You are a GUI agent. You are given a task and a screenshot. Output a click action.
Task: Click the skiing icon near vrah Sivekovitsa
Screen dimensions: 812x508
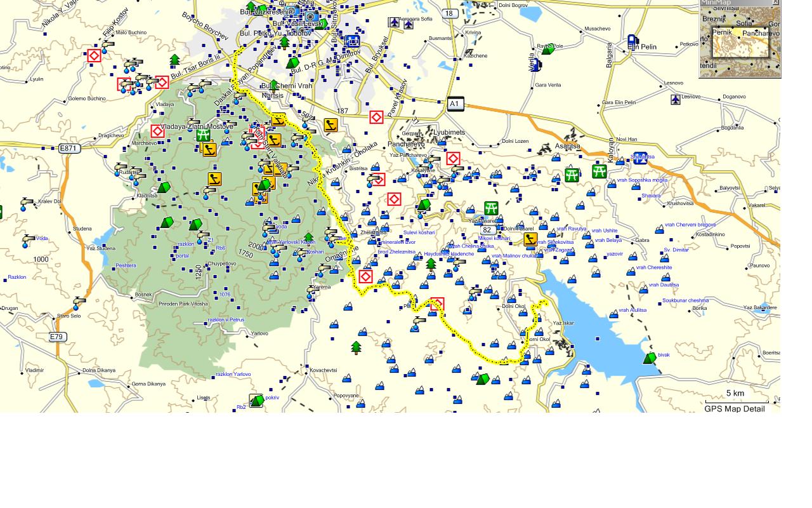pos(530,239)
